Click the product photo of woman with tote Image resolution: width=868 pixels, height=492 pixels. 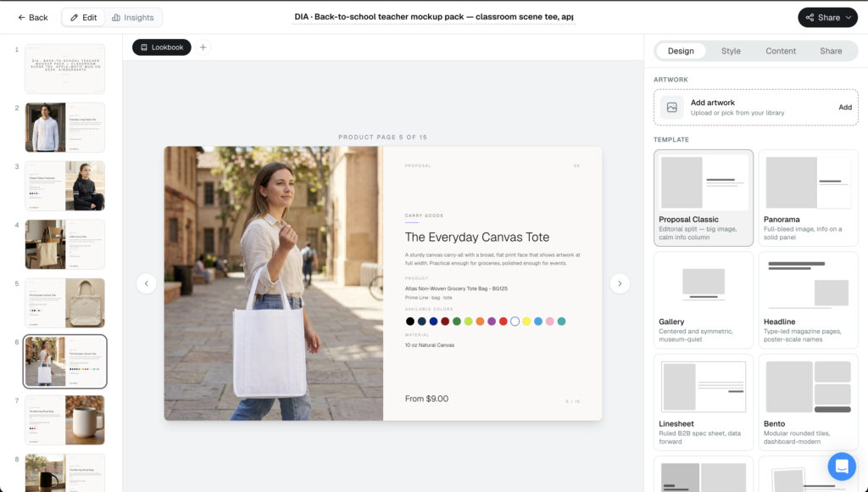tap(274, 283)
